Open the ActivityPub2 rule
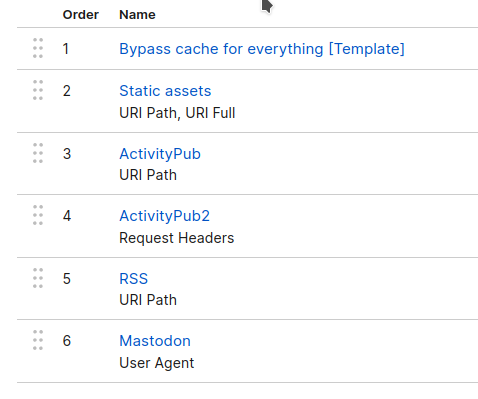Viewport: 478px width, 399px height. pos(165,216)
